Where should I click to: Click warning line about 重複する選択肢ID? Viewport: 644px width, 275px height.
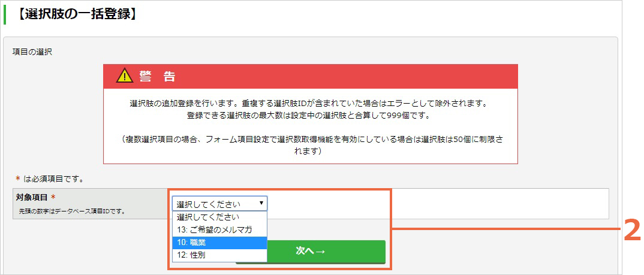click(x=311, y=104)
